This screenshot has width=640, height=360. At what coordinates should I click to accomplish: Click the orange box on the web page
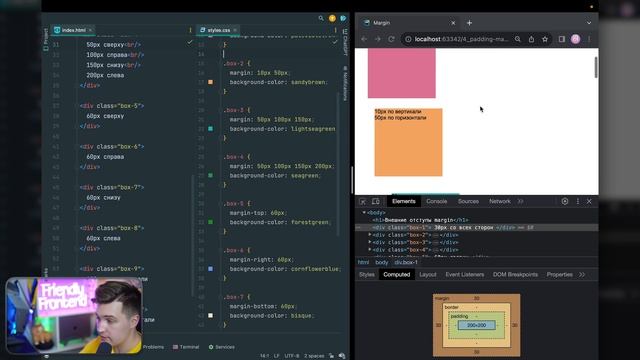tap(409, 142)
